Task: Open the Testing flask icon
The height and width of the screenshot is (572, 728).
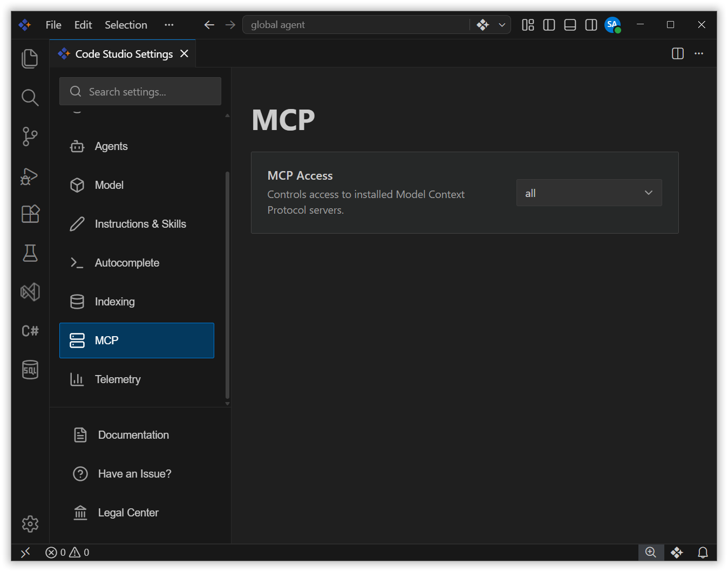Action: click(x=30, y=253)
